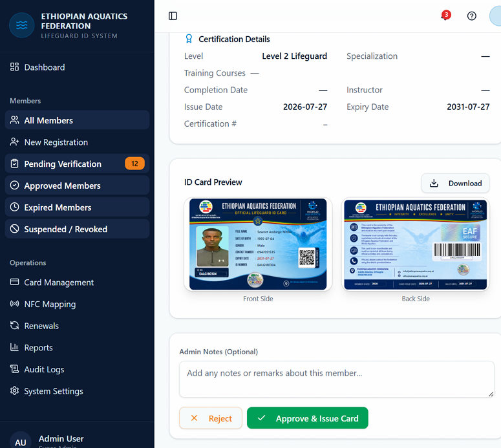The image size is (501, 448).
Task: Open System Settings
Action: tap(77, 391)
